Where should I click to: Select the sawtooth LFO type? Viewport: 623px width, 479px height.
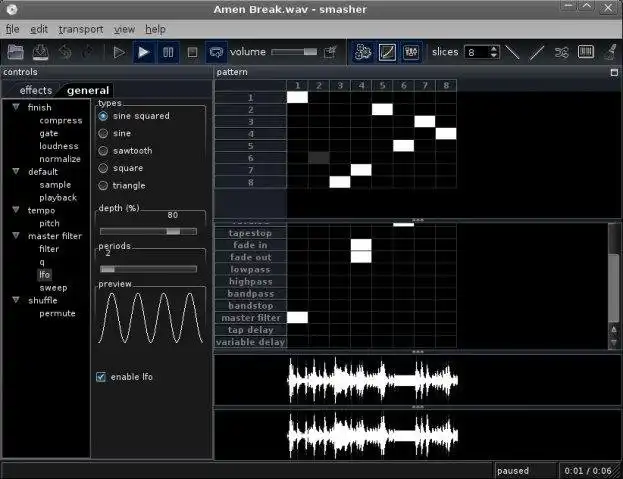[103, 151]
